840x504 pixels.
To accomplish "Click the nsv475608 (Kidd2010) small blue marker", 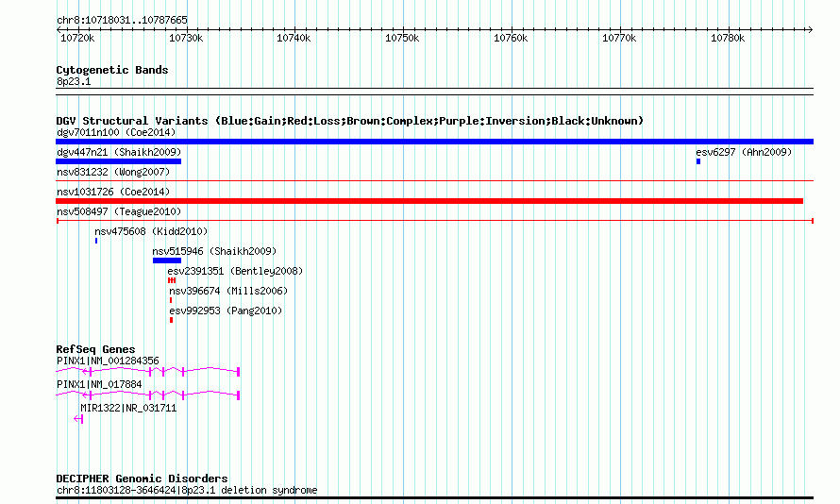I will tap(96, 241).
